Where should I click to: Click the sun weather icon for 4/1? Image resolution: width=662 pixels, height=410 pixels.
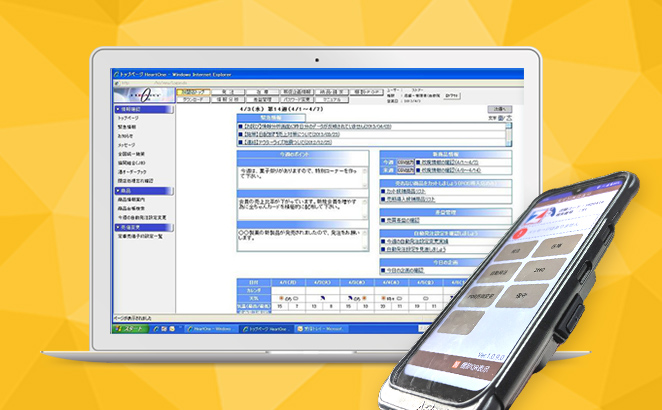point(281,298)
